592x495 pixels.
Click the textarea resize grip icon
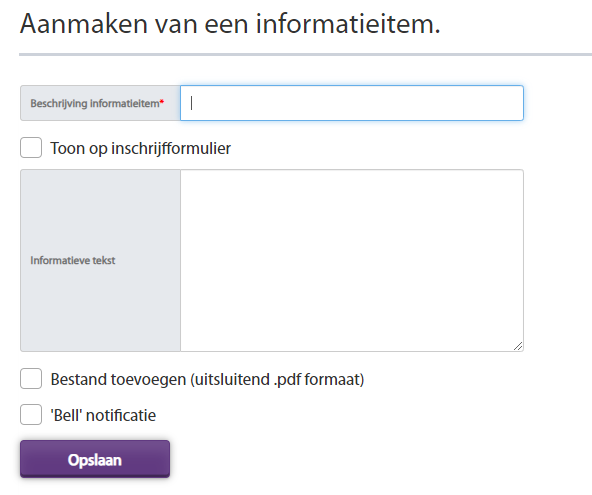(518, 346)
